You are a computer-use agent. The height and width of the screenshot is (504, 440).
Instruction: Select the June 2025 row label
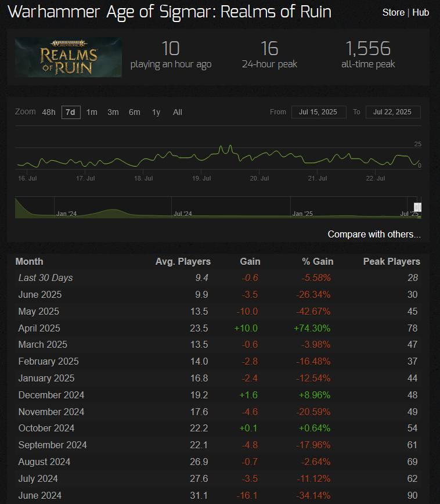pos(40,294)
